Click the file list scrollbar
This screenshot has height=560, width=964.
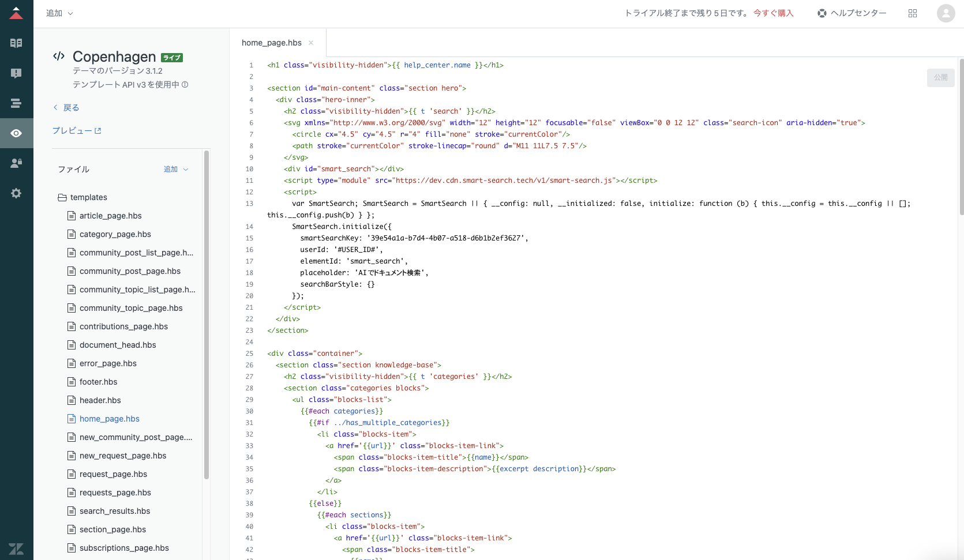click(x=207, y=315)
